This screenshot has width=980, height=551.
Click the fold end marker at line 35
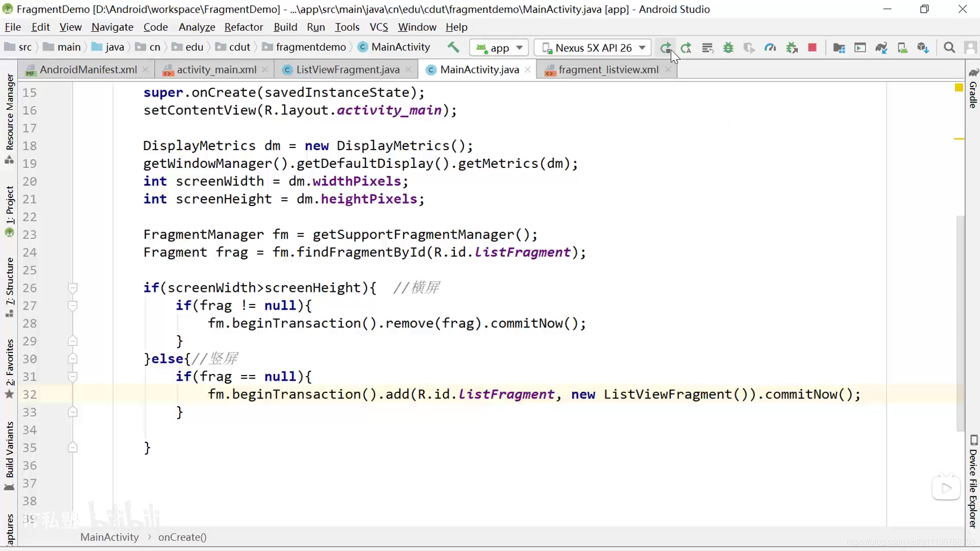point(72,447)
